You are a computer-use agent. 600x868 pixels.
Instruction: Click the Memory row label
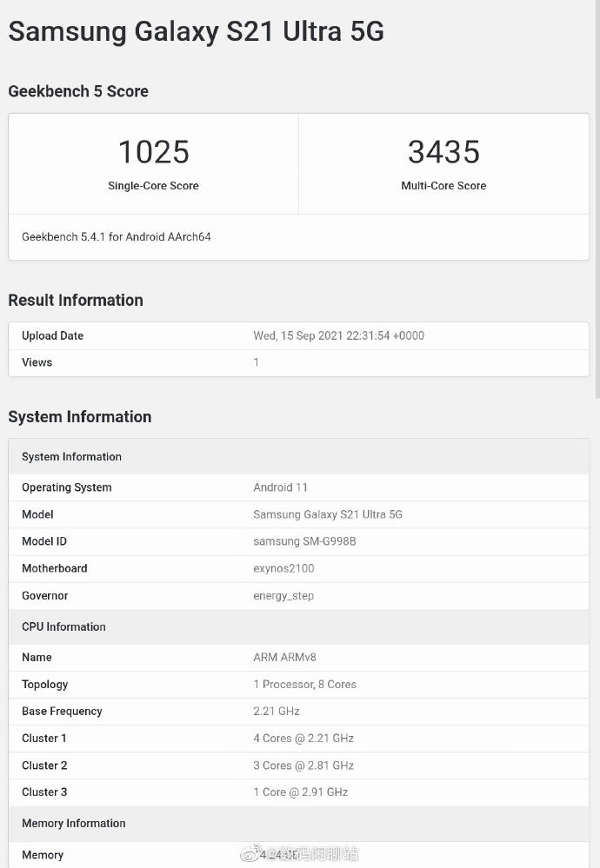pos(43,855)
